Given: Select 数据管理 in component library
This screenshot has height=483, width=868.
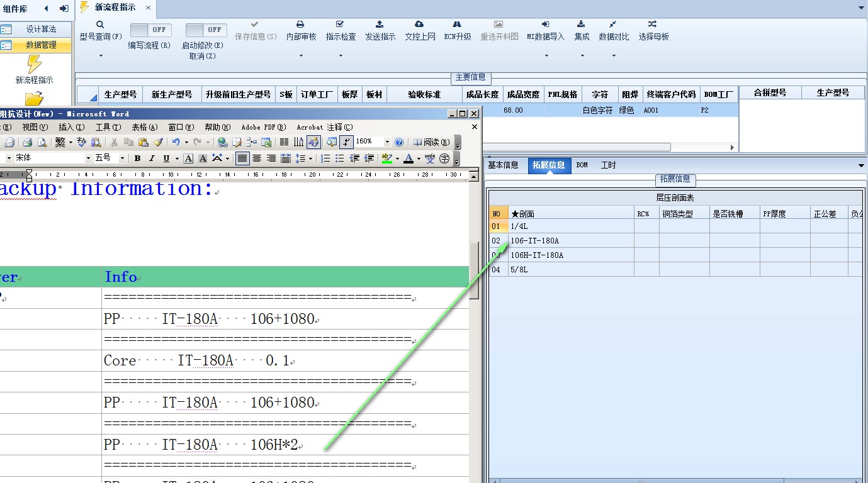Looking at the screenshot, I should point(36,45).
